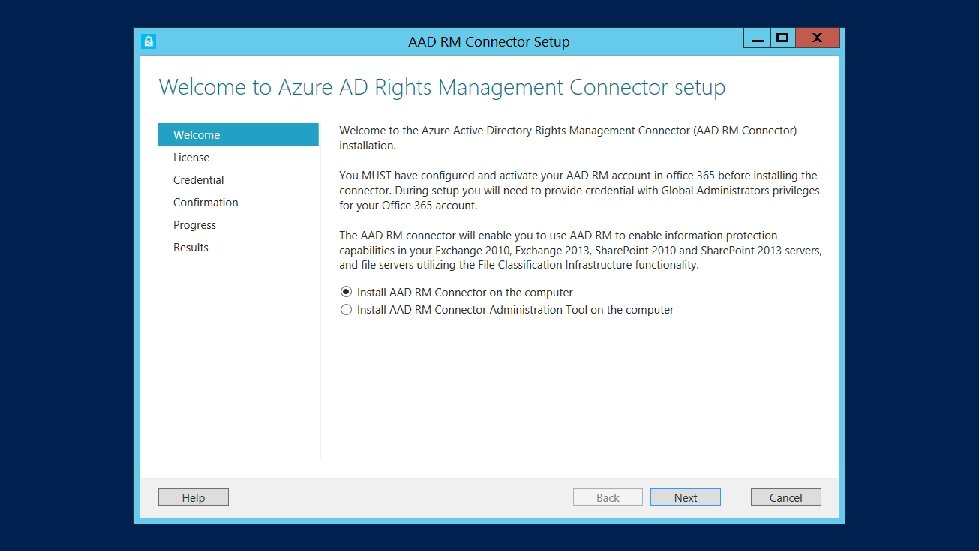Switch to the Credential step
This screenshot has height=551, width=979.
point(198,180)
